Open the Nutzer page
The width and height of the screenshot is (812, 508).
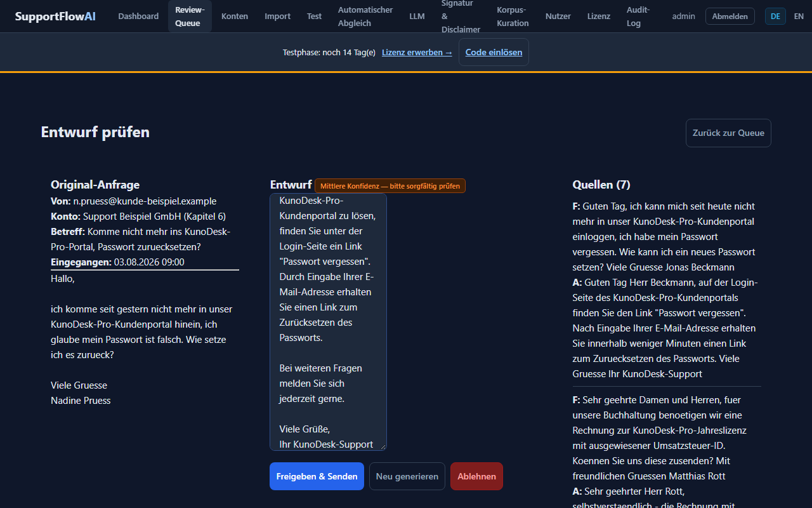coord(558,17)
